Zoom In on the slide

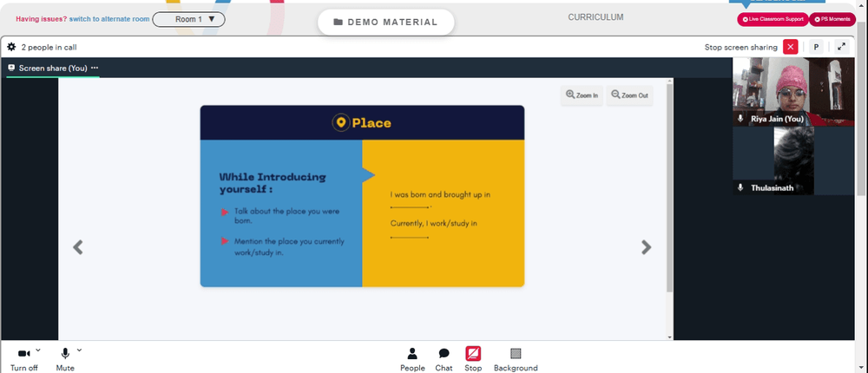[x=582, y=95]
